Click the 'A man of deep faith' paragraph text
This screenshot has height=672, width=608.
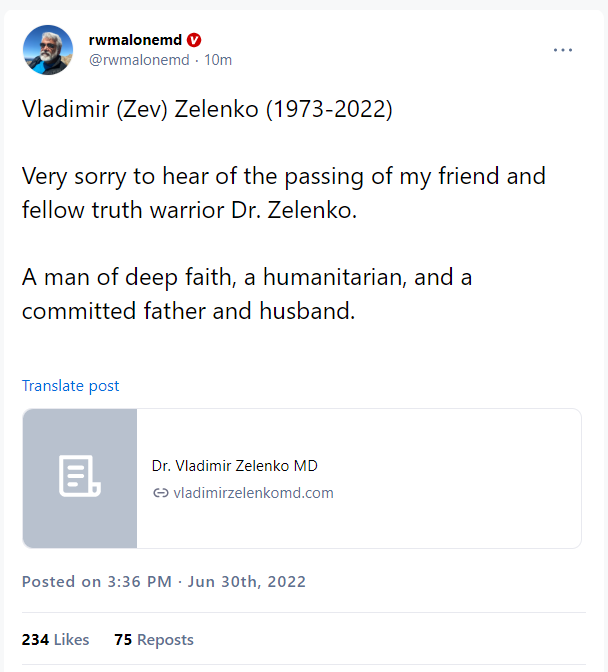coord(247,294)
